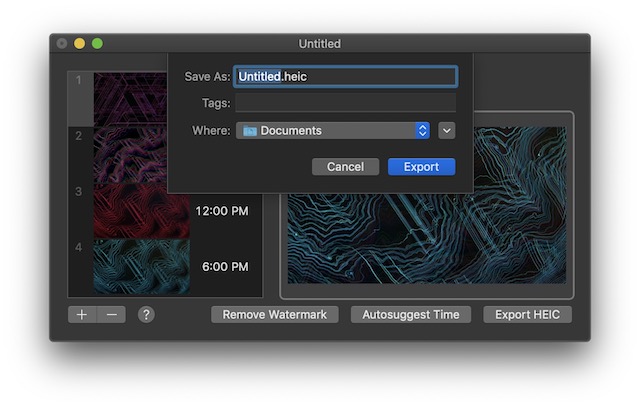The image size is (640, 407).
Task: Click the large blue preview image
Action: coord(427,239)
